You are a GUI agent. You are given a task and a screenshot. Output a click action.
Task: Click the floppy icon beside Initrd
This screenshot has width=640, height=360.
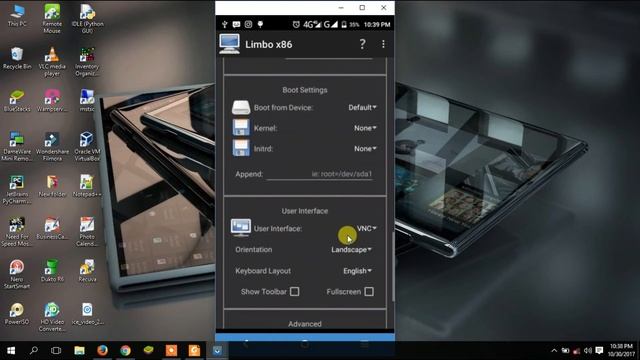pos(241,148)
